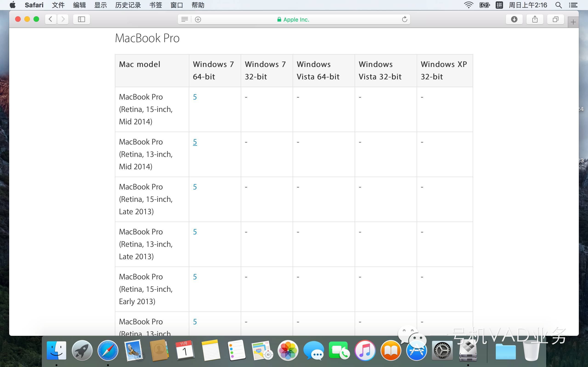Click the Share toolbar button
588x367 pixels.
[x=534, y=19]
